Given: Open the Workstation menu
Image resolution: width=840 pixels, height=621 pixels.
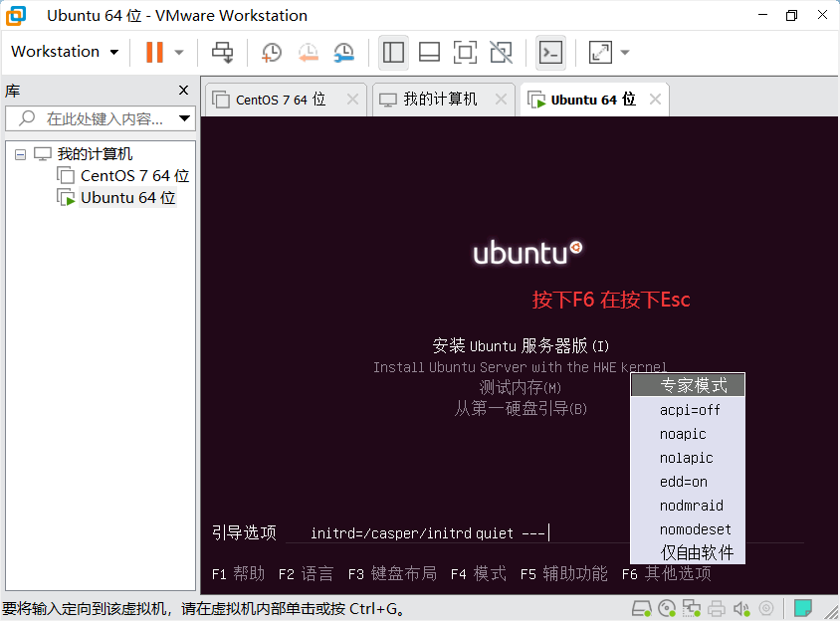Looking at the screenshot, I should click(65, 52).
